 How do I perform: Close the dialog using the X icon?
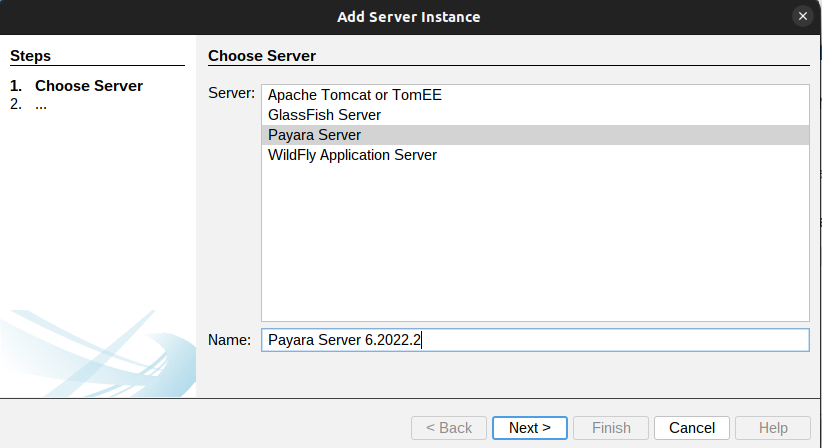tap(802, 17)
